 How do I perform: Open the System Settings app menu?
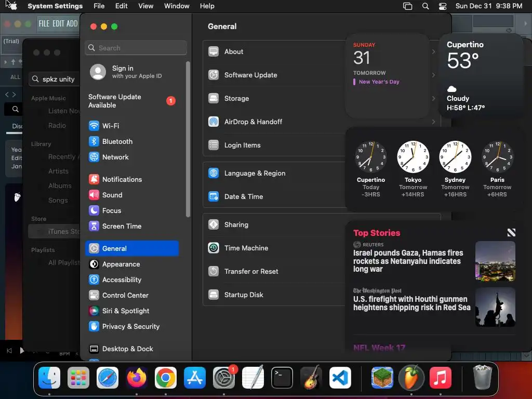[x=55, y=6]
